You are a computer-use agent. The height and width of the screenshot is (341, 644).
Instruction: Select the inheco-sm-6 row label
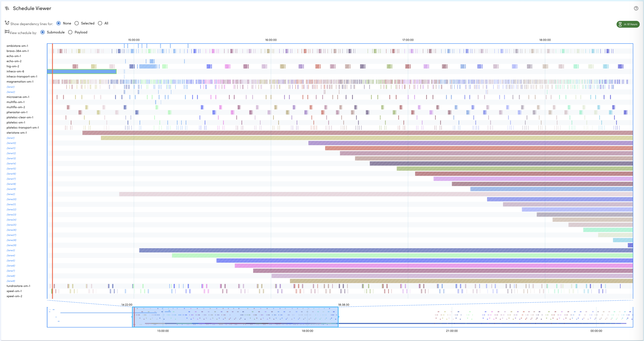17,71
